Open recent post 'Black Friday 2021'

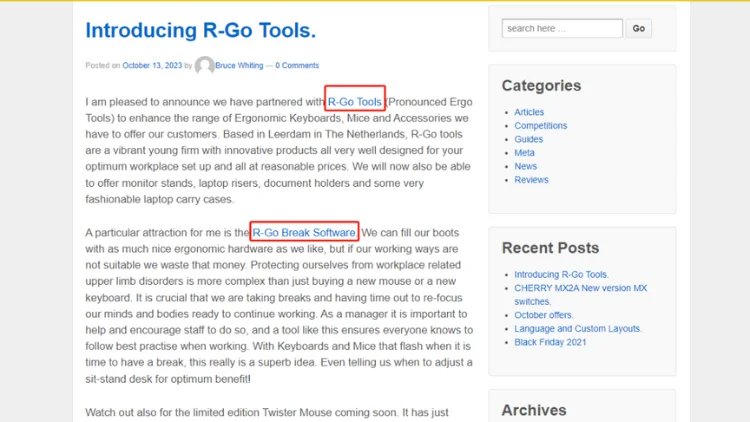click(x=550, y=342)
